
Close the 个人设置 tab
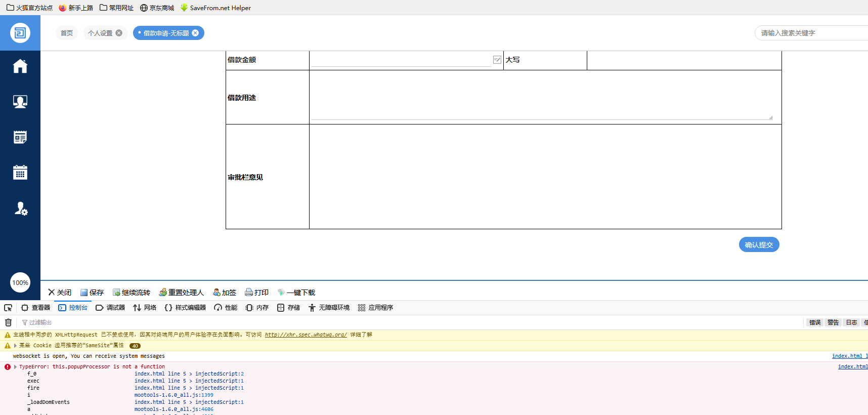(x=119, y=33)
